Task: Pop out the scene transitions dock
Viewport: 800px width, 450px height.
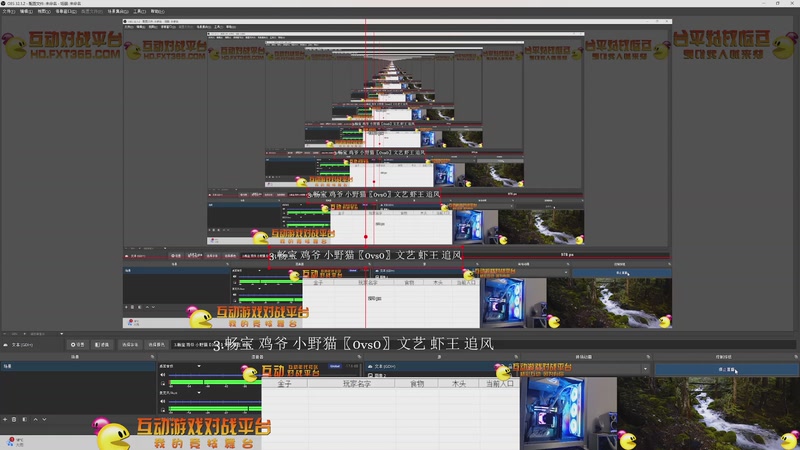Action: pos(648,357)
